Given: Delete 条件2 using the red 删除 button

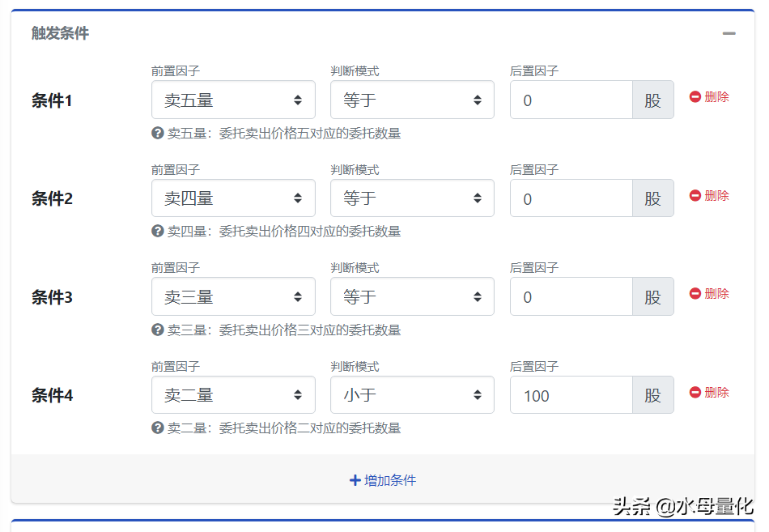Looking at the screenshot, I should [709, 195].
